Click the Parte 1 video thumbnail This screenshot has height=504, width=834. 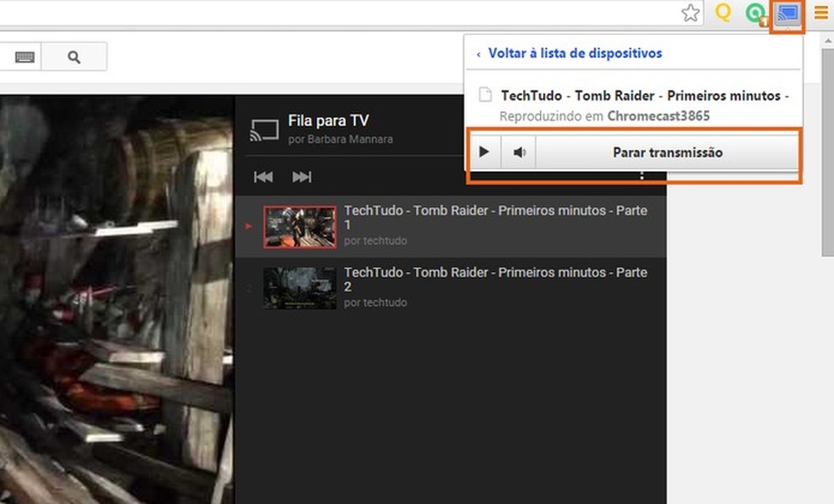coord(300,227)
